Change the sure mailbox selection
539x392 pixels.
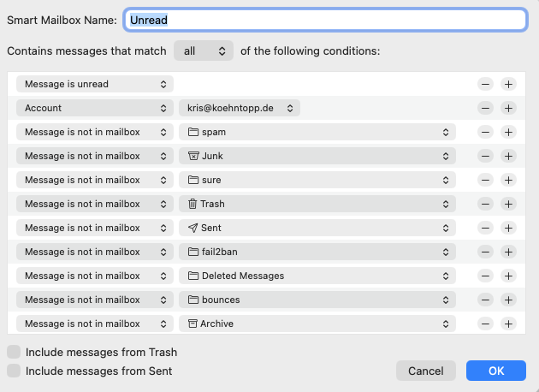click(317, 181)
